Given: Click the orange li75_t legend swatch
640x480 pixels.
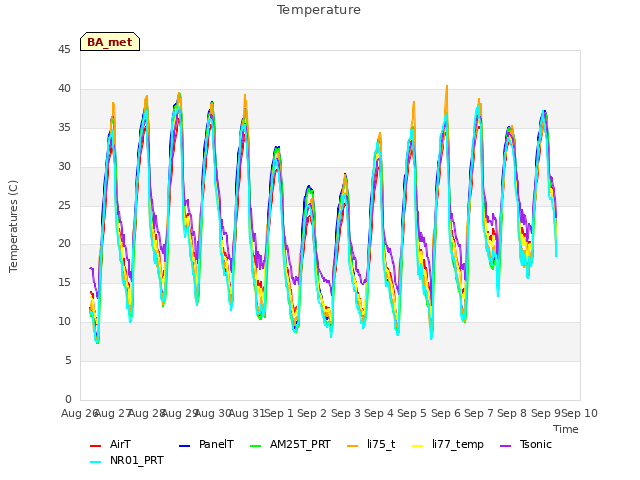Looking at the screenshot, I should pos(352,446).
